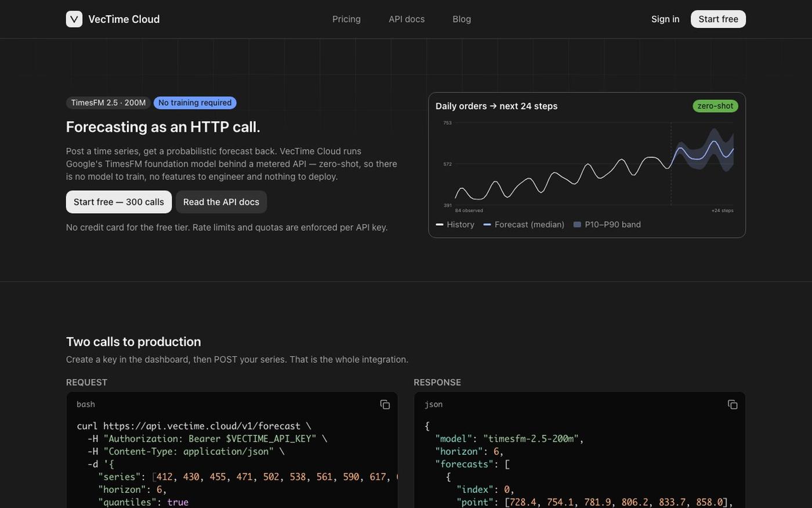Image resolution: width=812 pixels, height=508 pixels.
Task: Click the "forecasts": [ line in response
Action: 472,464
